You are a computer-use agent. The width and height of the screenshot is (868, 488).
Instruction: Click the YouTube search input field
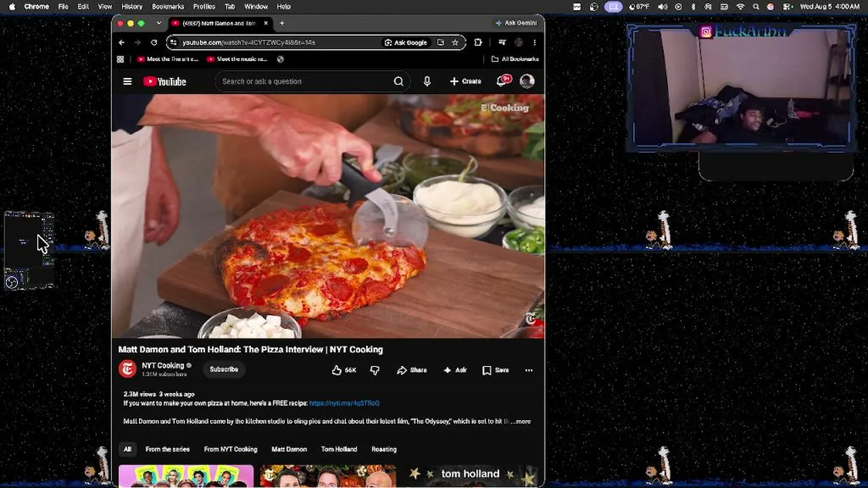click(304, 81)
